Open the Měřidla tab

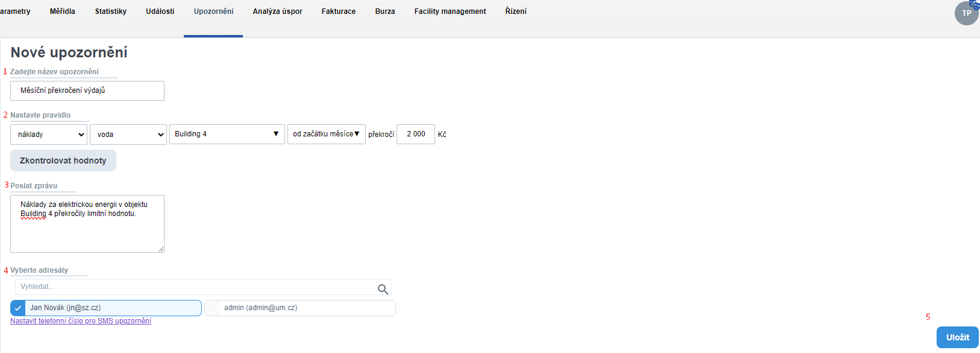63,11
